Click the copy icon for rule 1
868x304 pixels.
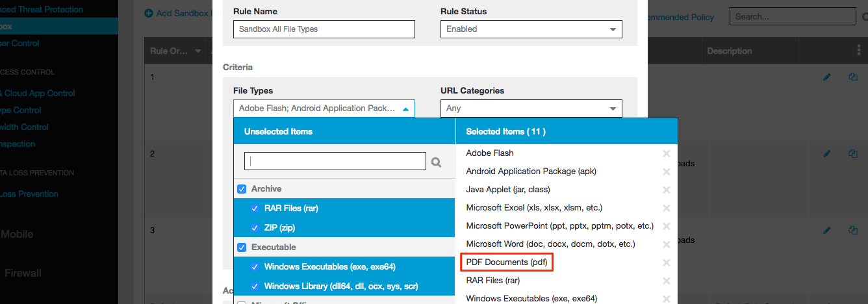(853, 77)
